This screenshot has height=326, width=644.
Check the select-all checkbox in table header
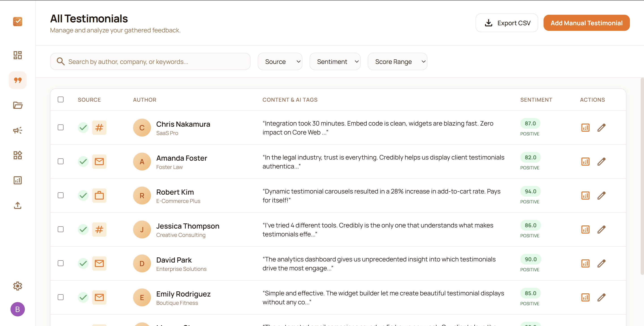point(60,99)
